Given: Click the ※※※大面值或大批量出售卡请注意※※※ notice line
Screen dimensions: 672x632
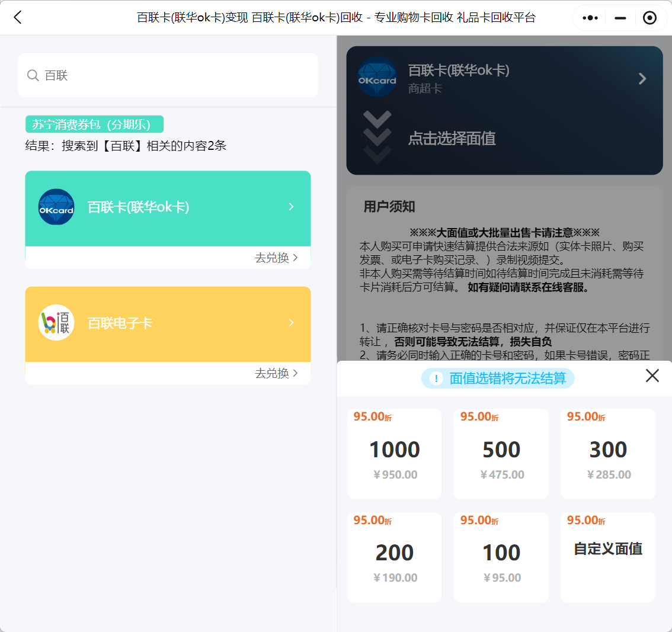Looking at the screenshot, I should [504, 233].
